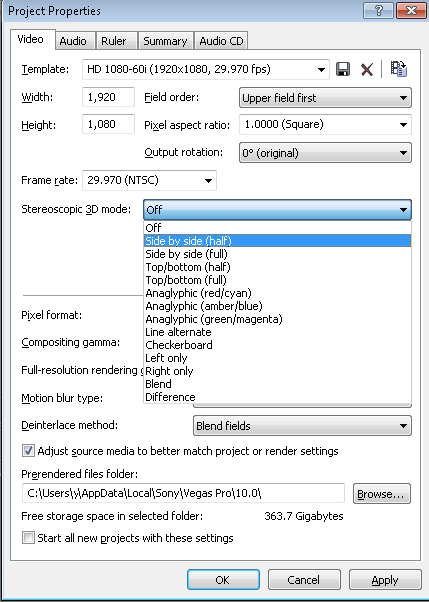Select Top/bottom (half) mode
The width and height of the screenshot is (429, 602).
[x=277, y=267]
